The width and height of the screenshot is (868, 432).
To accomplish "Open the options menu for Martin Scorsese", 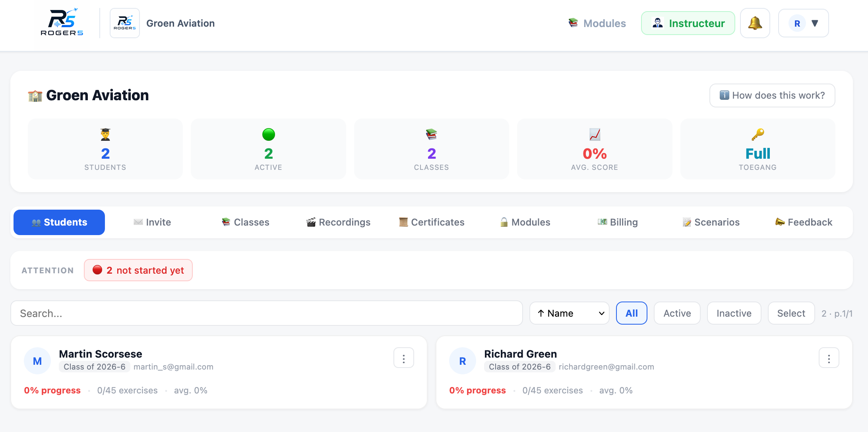I will coord(404,358).
